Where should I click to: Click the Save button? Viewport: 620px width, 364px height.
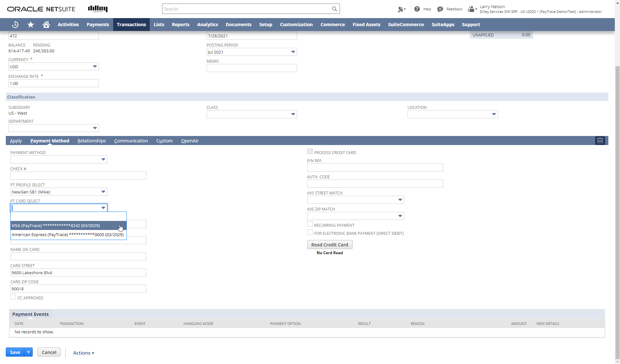point(15,352)
